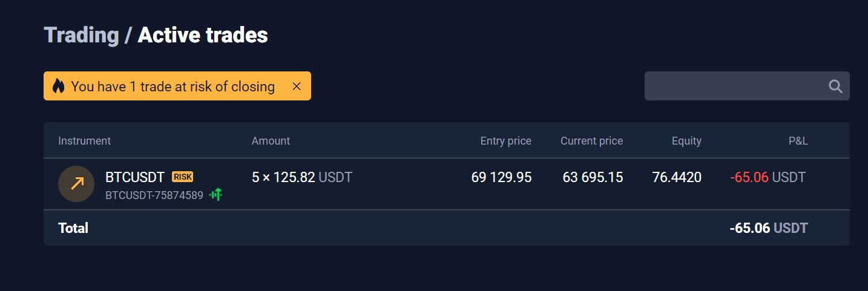This screenshot has height=291, width=868.
Task: Dismiss the trade at risk notification
Action: coord(297,86)
